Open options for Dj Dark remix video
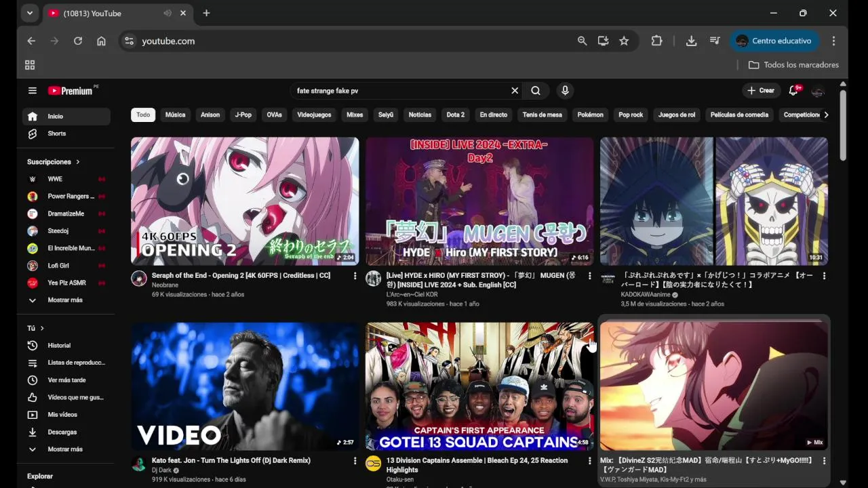 355,461
